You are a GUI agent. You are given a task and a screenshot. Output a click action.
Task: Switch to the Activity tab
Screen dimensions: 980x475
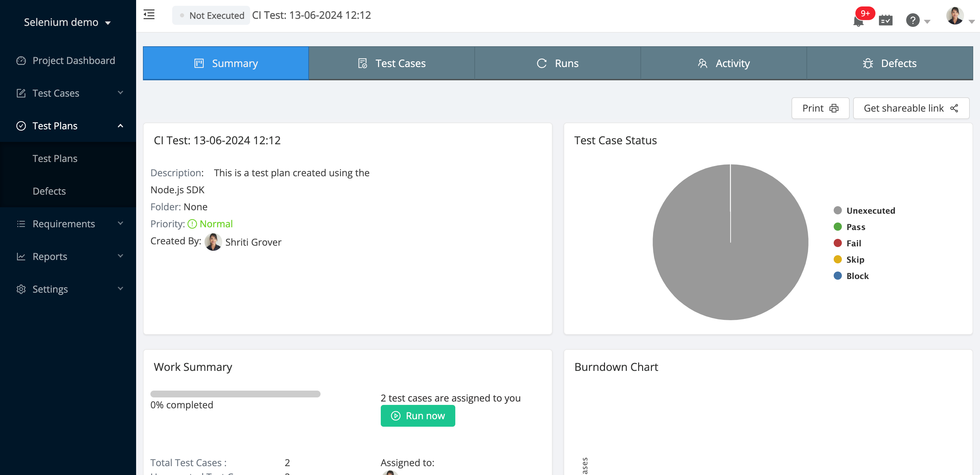coord(723,64)
